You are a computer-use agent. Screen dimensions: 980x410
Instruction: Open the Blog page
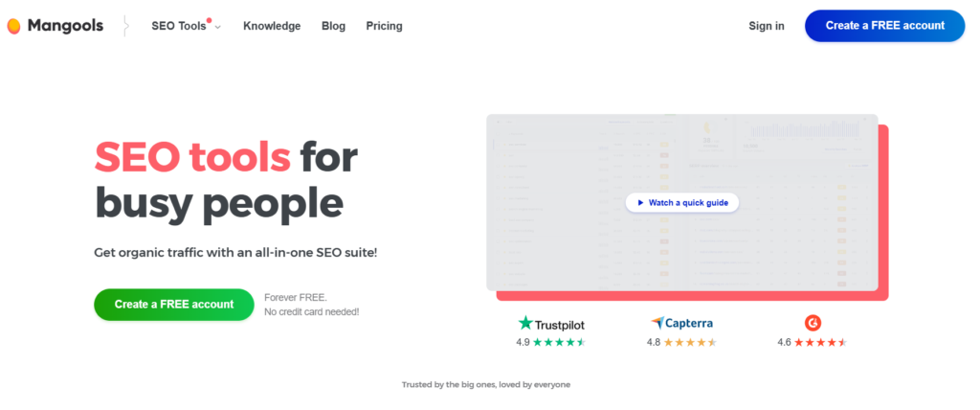tap(333, 26)
